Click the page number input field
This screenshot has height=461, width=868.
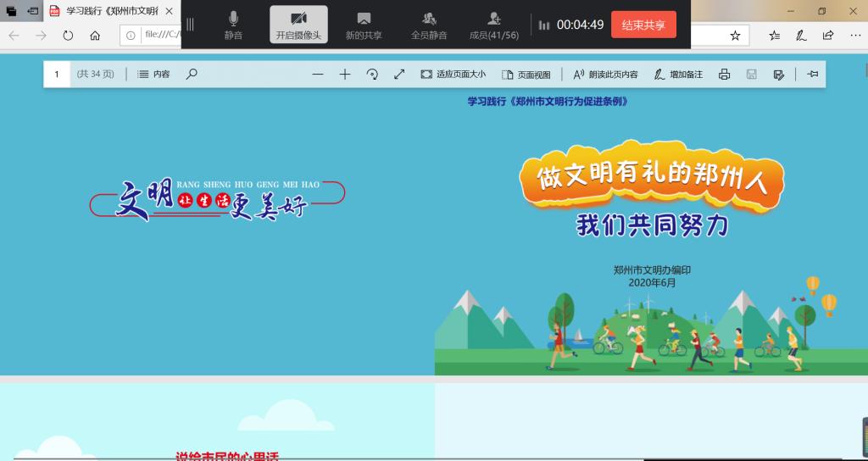pyautogui.click(x=58, y=75)
